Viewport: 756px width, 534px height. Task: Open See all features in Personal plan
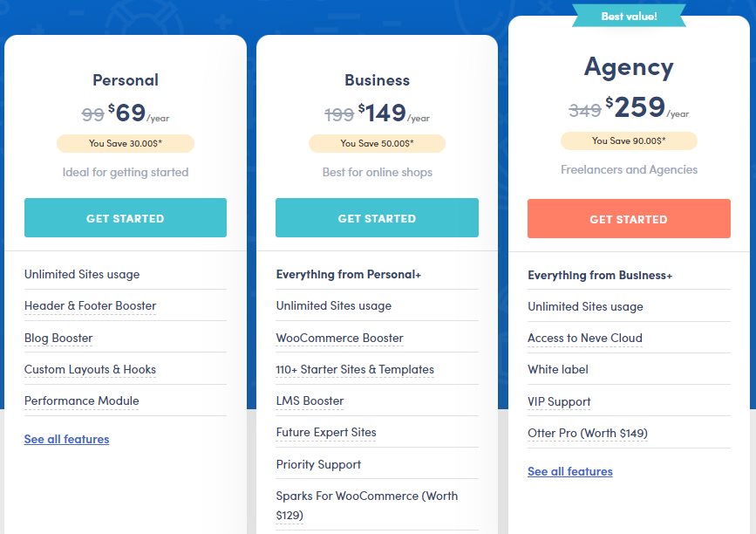pos(66,439)
